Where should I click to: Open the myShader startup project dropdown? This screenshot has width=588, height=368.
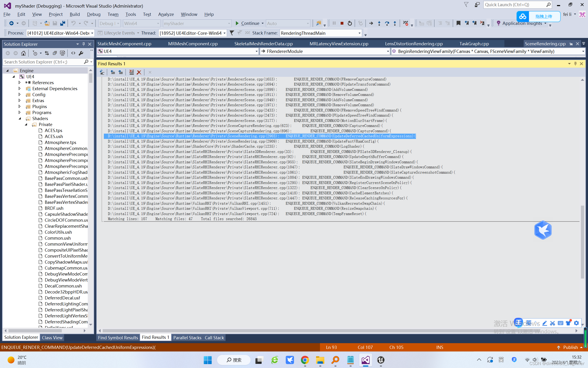tap(197, 23)
